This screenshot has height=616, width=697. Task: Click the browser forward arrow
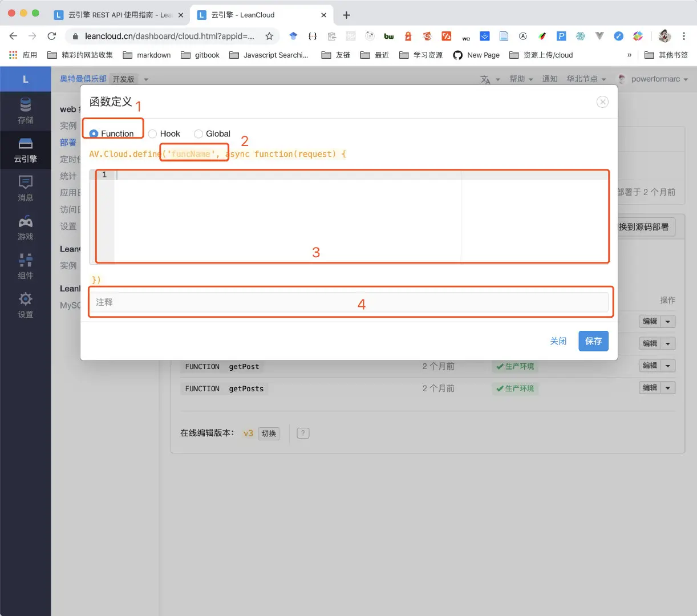(x=32, y=36)
